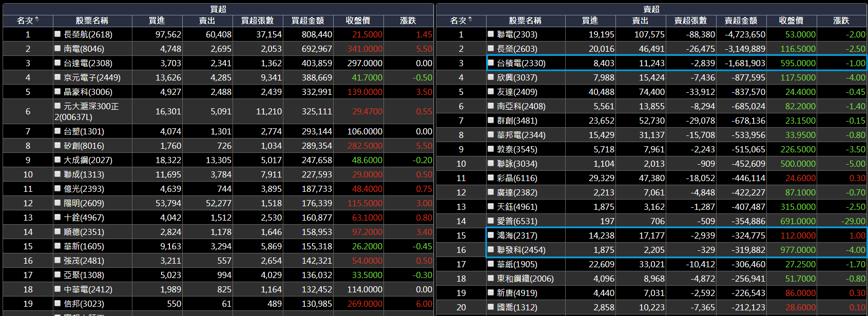
Task: Open stock 華邦電(2344)
Action: (521, 135)
